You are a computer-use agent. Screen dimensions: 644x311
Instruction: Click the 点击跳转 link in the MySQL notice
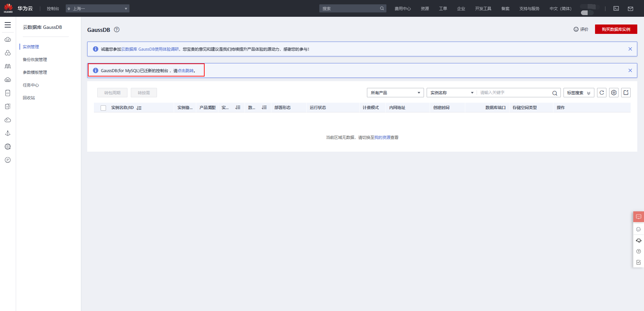pos(185,70)
